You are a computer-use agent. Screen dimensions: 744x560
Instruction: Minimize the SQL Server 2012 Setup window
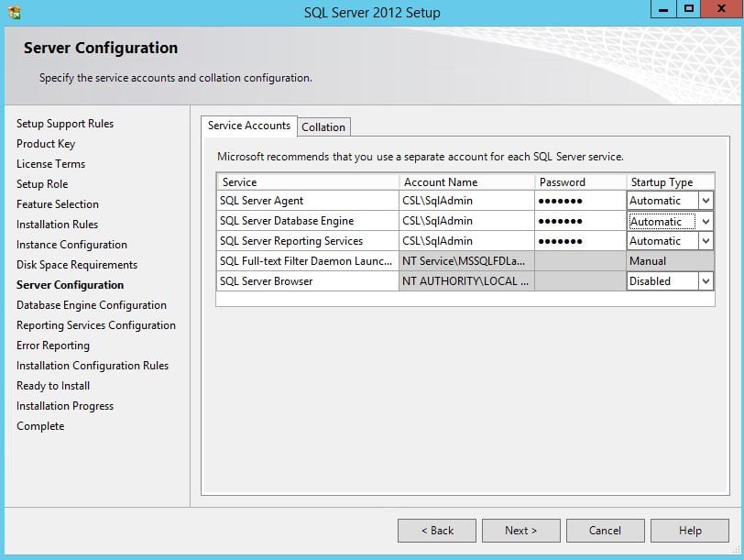(663, 9)
